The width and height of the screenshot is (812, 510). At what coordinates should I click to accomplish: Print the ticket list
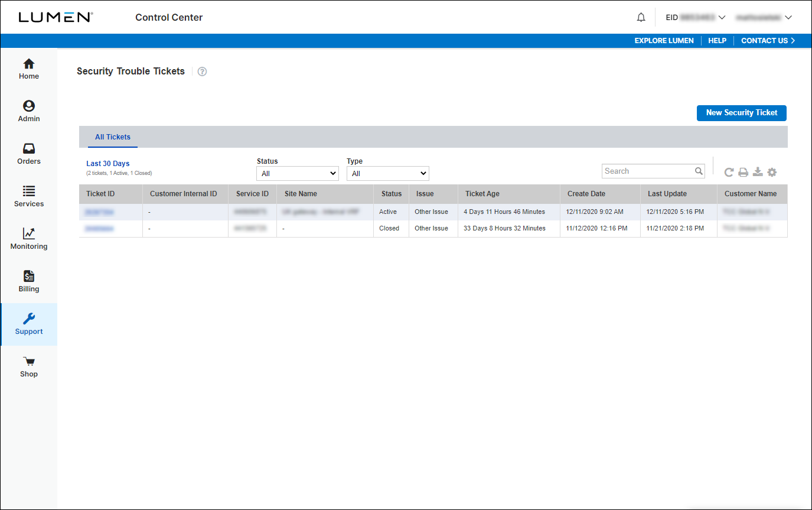point(743,172)
